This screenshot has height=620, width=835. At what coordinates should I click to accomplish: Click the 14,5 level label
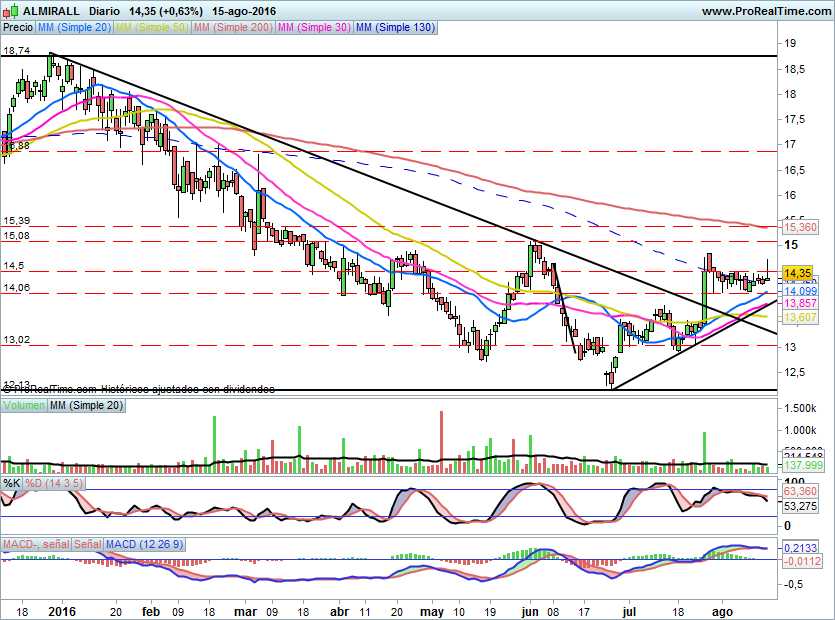(x=13, y=265)
